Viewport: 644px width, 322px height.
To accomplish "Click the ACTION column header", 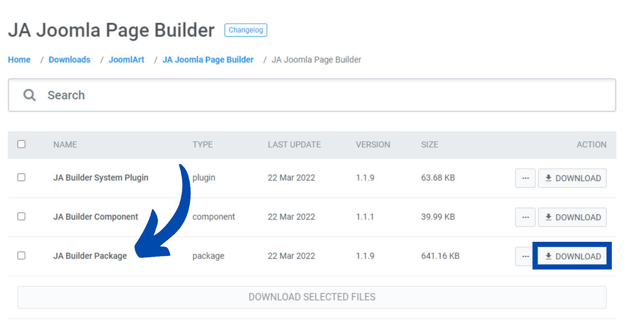I will [x=591, y=144].
